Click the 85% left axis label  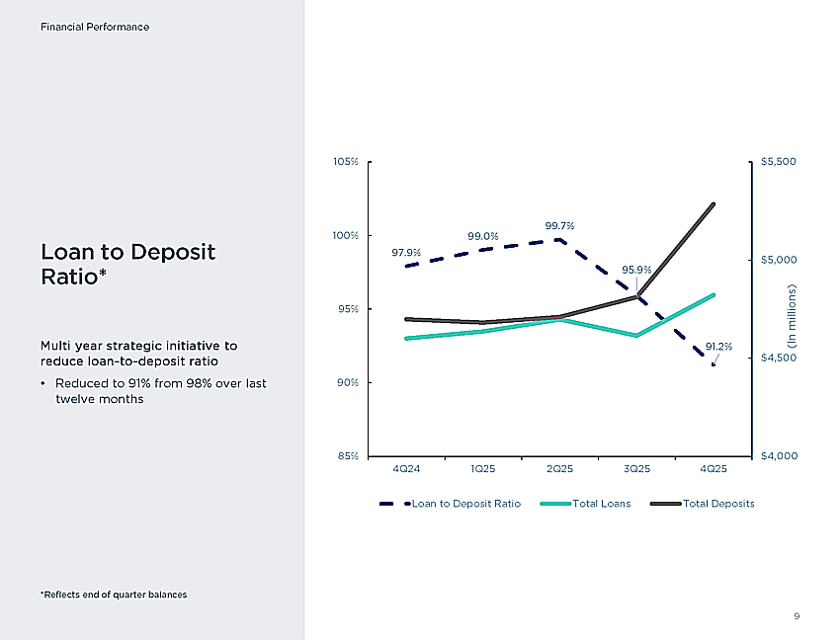pos(348,455)
